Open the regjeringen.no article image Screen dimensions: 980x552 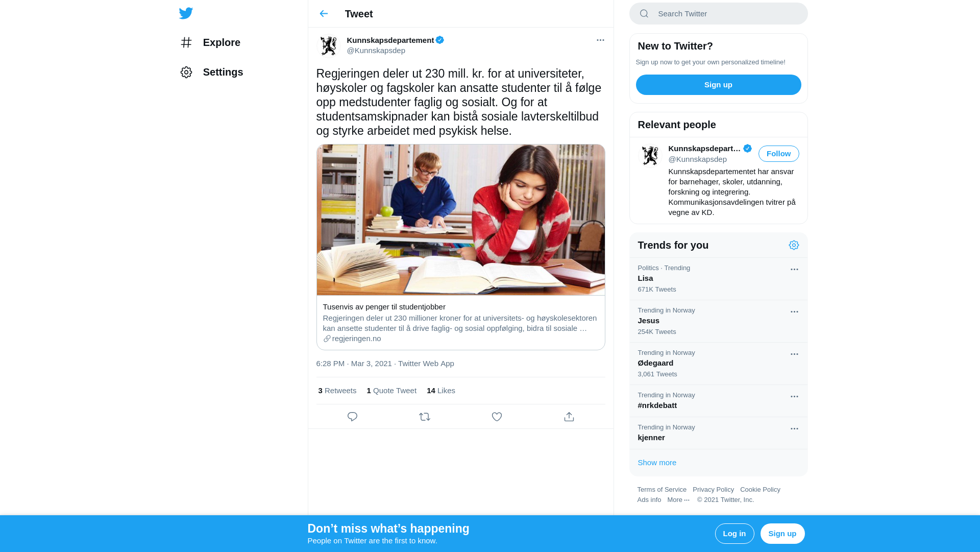click(460, 220)
